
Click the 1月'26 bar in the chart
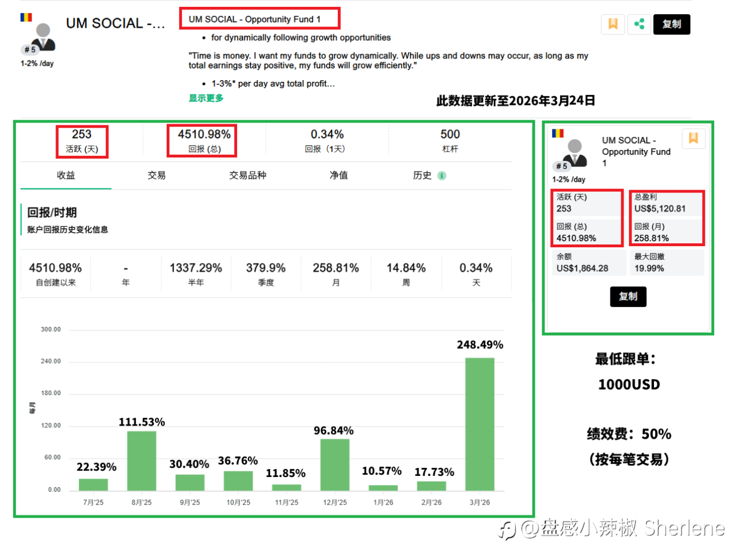coord(383,488)
